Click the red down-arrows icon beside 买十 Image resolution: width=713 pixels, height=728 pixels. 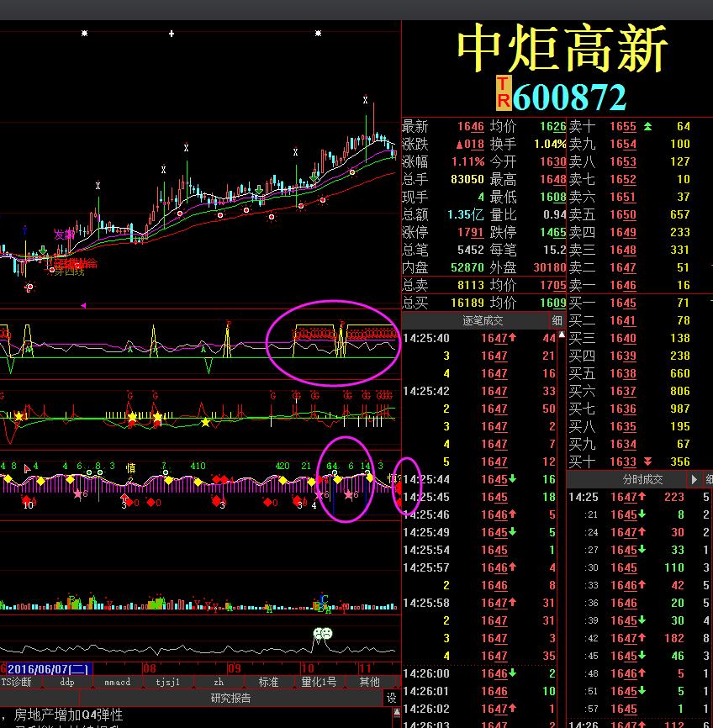(x=647, y=462)
